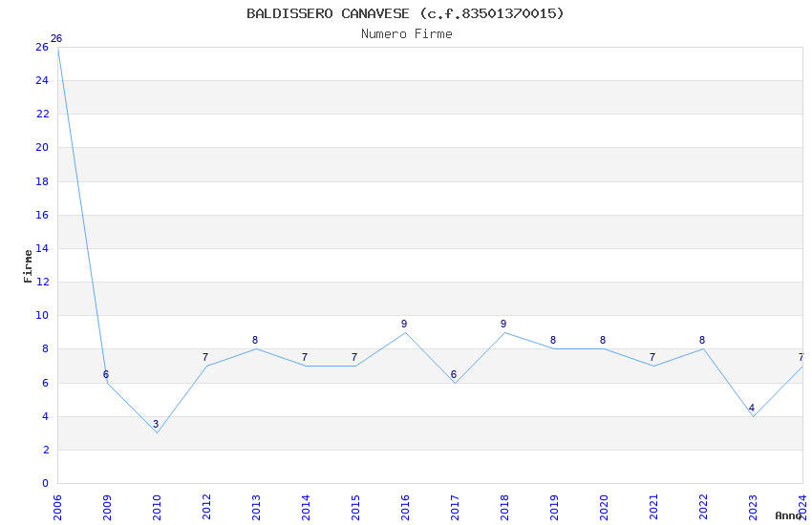The width and height of the screenshot is (812, 525).
Task: Click data value 6 at the 2009 point
Action: [x=106, y=374]
